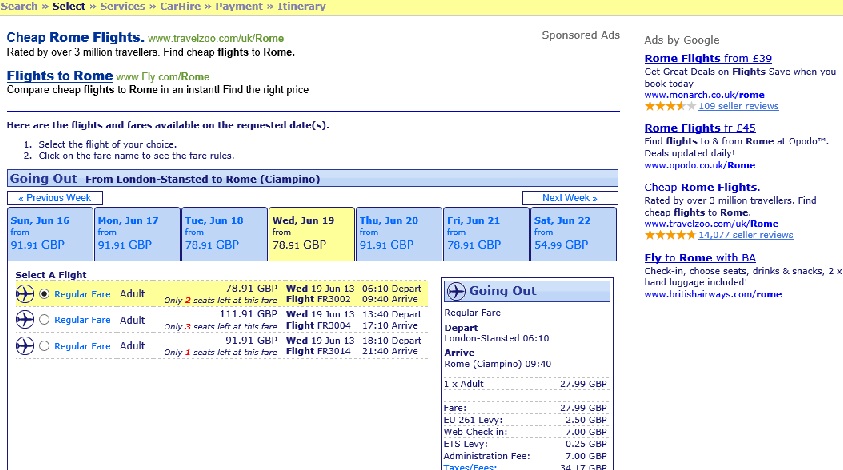The width and height of the screenshot is (843, 470).
Task: Select the 111.91 GBP flight radio button
Action: 43,319
